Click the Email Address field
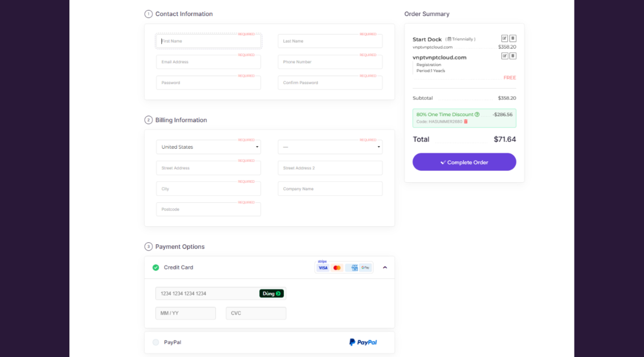The image size is (644, 357). (x=208, y=62)
